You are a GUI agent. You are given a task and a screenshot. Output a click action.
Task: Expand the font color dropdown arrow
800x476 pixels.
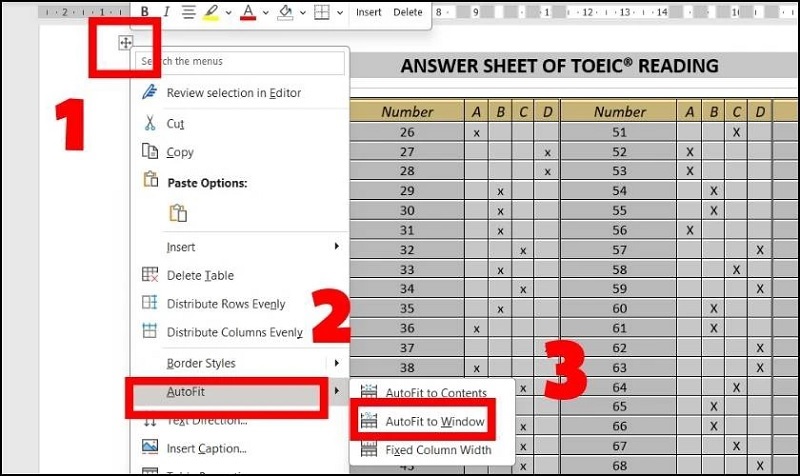click(x=265, y=13)
